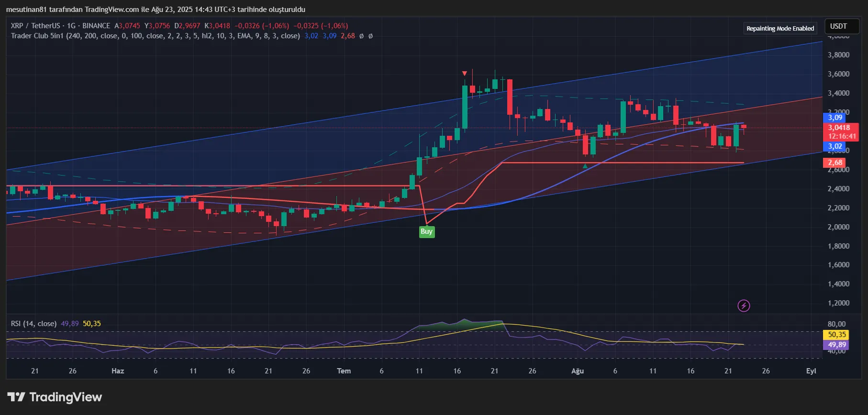This screenshot has height=415, width=868.
Task: Click the yellow 50,35 RSI axis label
Action: 837,335
